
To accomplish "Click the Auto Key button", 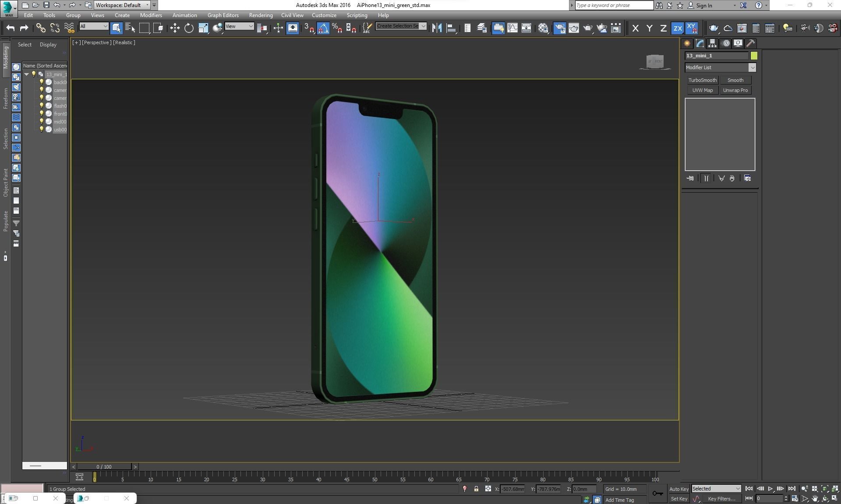I will pos(678,489).
